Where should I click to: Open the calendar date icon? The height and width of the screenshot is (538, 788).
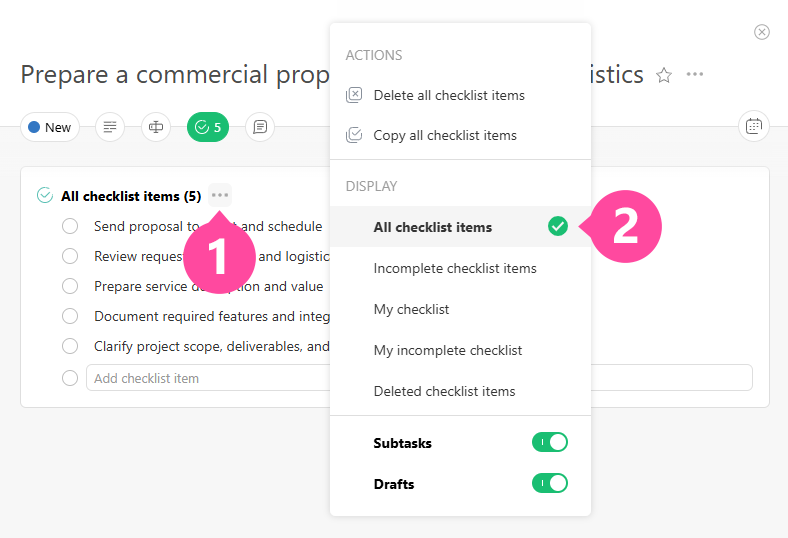tap(754, 126)
